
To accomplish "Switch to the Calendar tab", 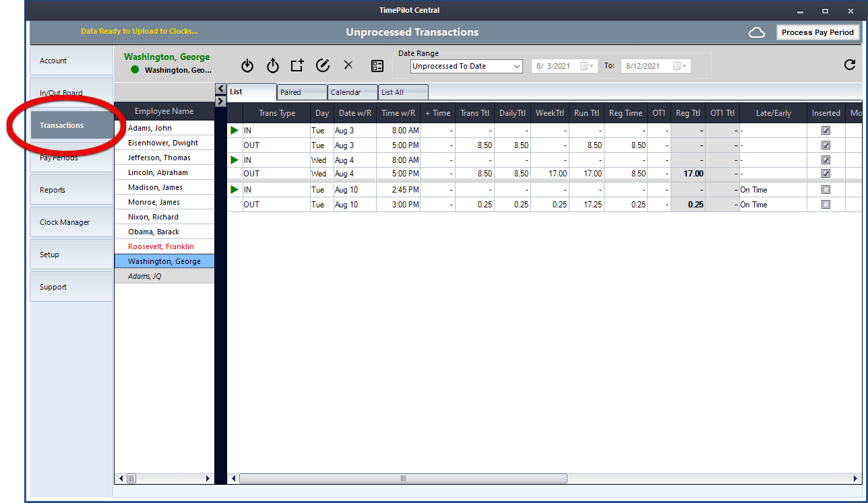I will coord(352,92).
